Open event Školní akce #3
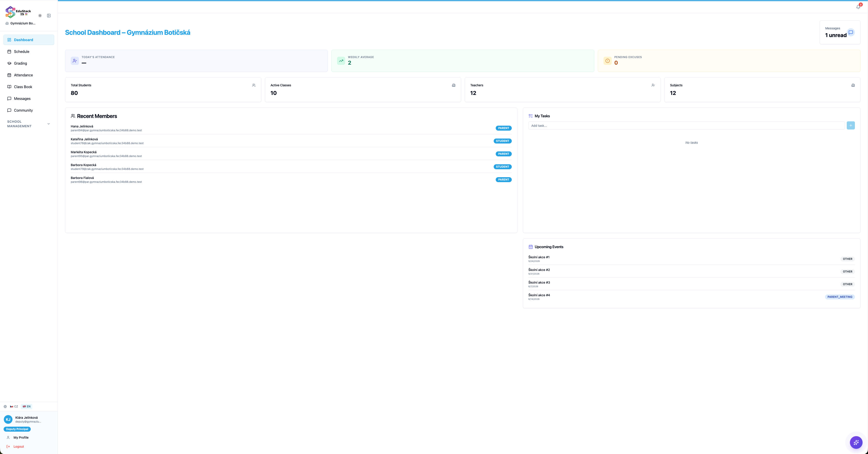Viewport: 868px width, 454px height. coord(691,284)
